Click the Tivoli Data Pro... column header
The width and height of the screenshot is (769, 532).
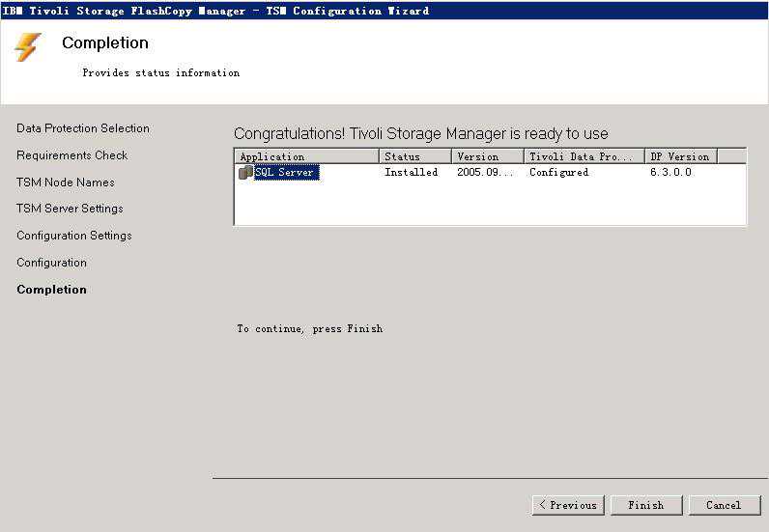(x=584, y=156)
